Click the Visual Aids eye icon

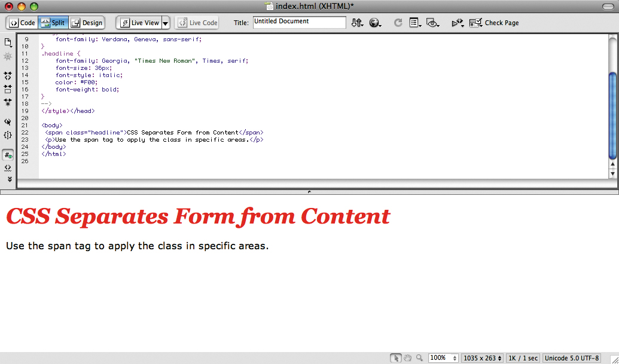432,23
